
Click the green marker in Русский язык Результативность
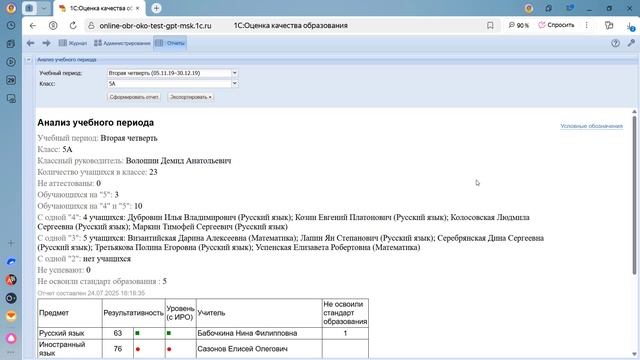click(138, 333)
